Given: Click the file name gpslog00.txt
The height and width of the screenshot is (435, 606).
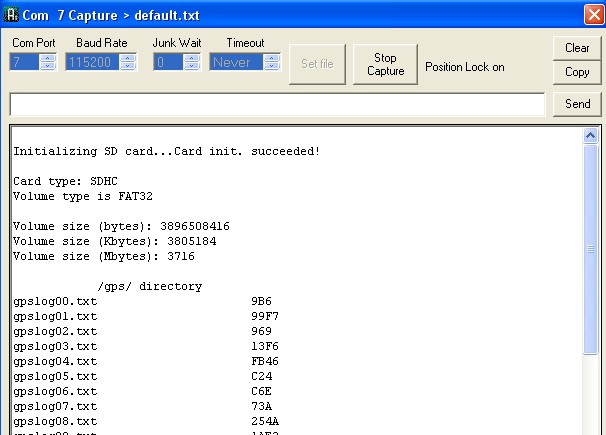Looking at the screenshot, I should (x=55, y=301).
